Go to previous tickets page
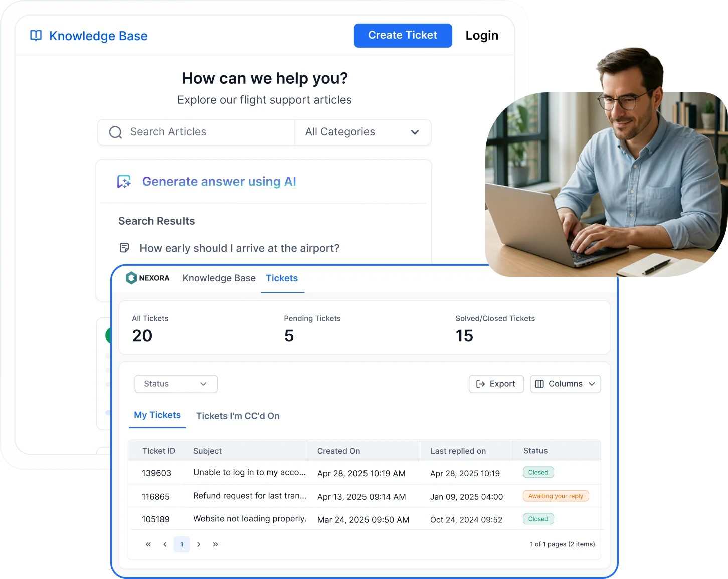The height and width of the screenshot is (579, 728). pyautogui.click(x=165, y=544)
